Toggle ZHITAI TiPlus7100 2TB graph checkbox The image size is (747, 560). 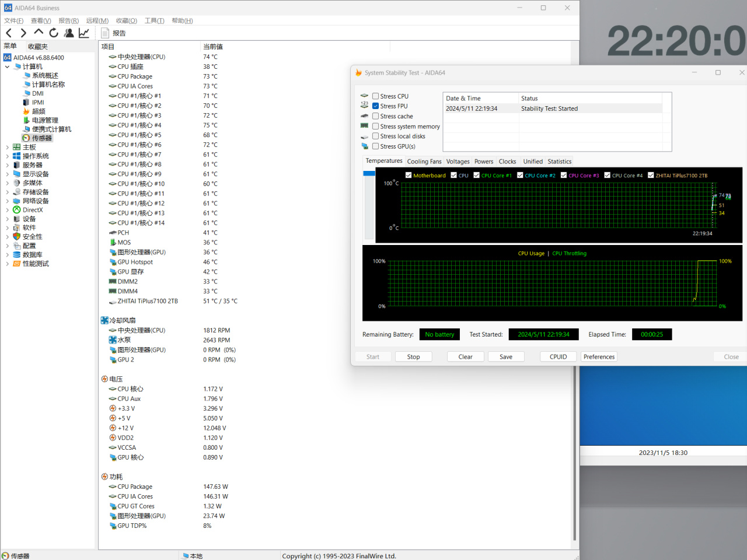tap(651, 175)
